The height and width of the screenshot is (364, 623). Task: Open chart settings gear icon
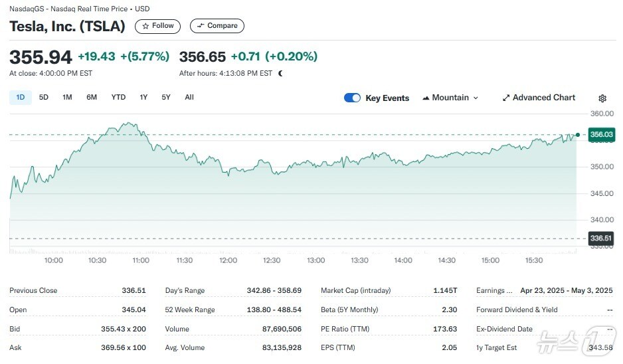click(602, 98)
